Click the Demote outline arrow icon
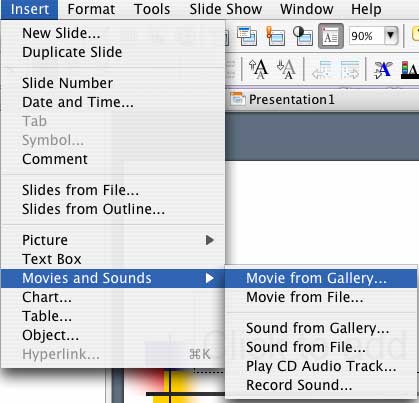The width and height of the screenshot is (419, 403). pyautogui.click(x=350, y=69)
